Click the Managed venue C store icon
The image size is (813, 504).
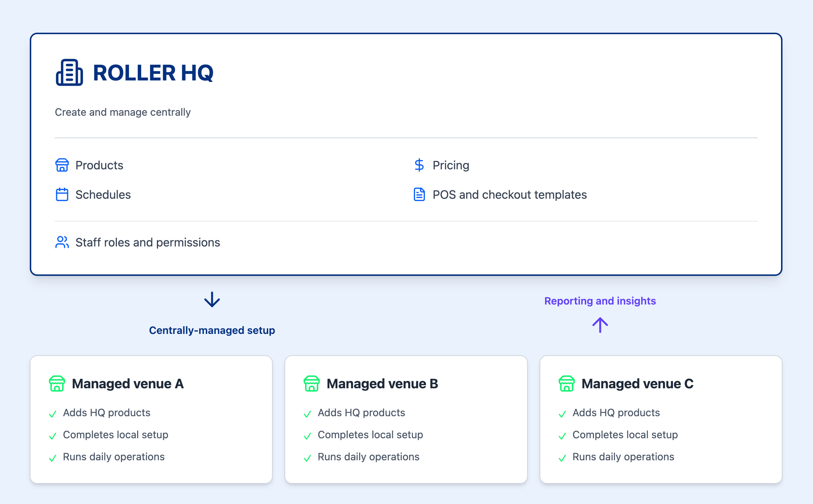pyautogui.click(x=566, y=384)
